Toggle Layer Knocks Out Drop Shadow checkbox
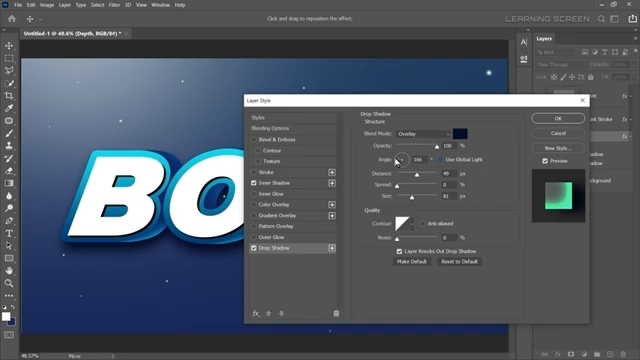The width and height of the screenshot is (640, 360). point(399,251)
